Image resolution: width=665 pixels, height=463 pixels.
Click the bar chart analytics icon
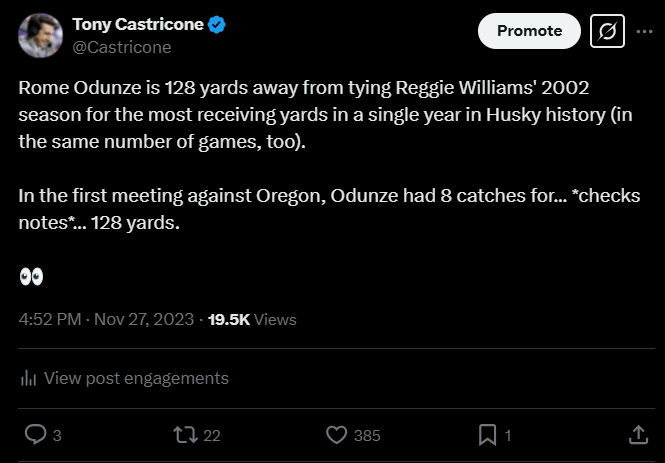click(29, 378)
